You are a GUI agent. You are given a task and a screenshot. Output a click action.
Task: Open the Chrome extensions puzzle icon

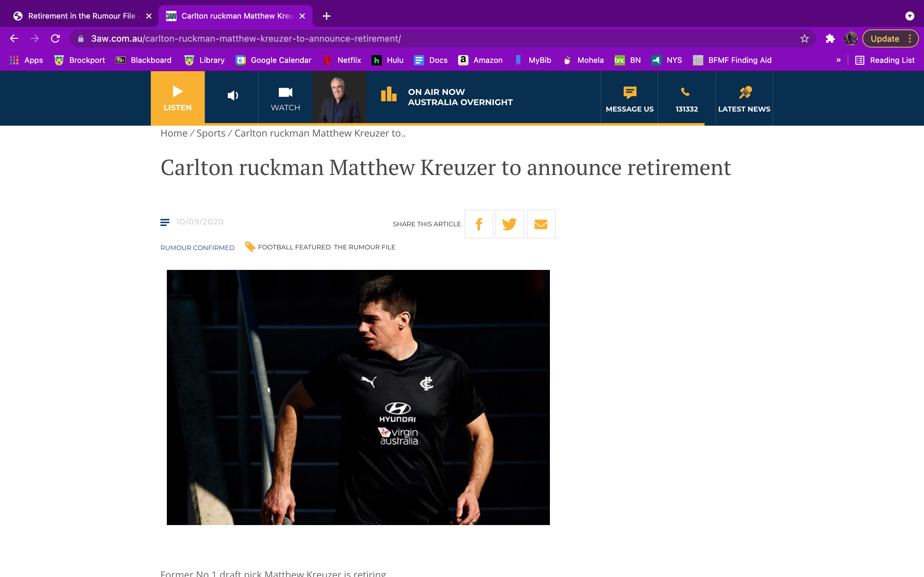830,38
